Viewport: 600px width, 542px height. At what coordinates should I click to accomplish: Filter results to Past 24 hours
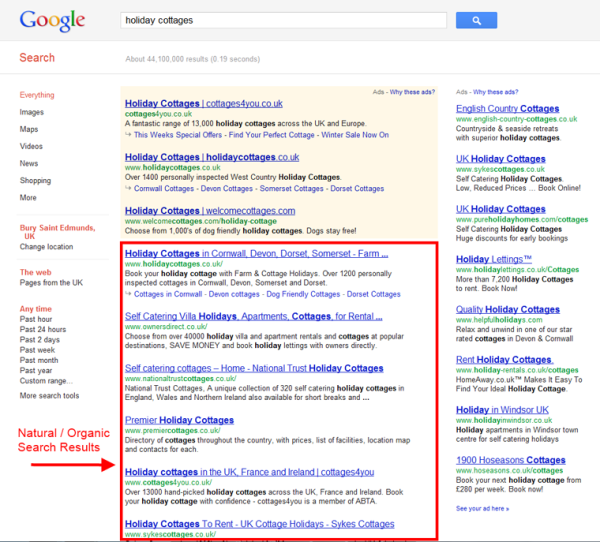(43, 328)
